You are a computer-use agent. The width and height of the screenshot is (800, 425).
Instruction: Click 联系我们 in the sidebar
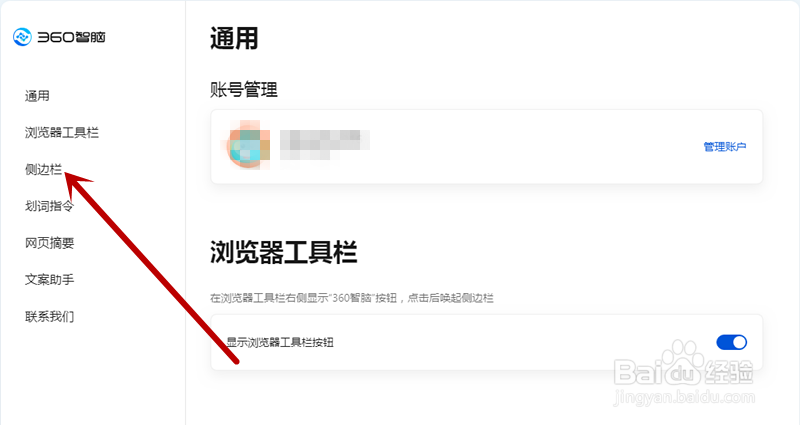pyautogui.click(x=49, y=316)
